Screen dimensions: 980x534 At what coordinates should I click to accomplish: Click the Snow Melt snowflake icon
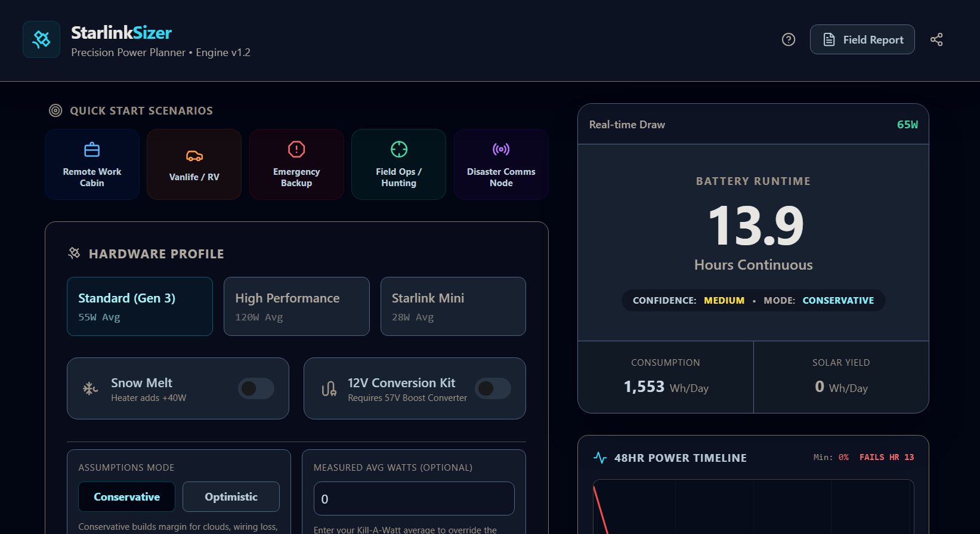point(90,389)
